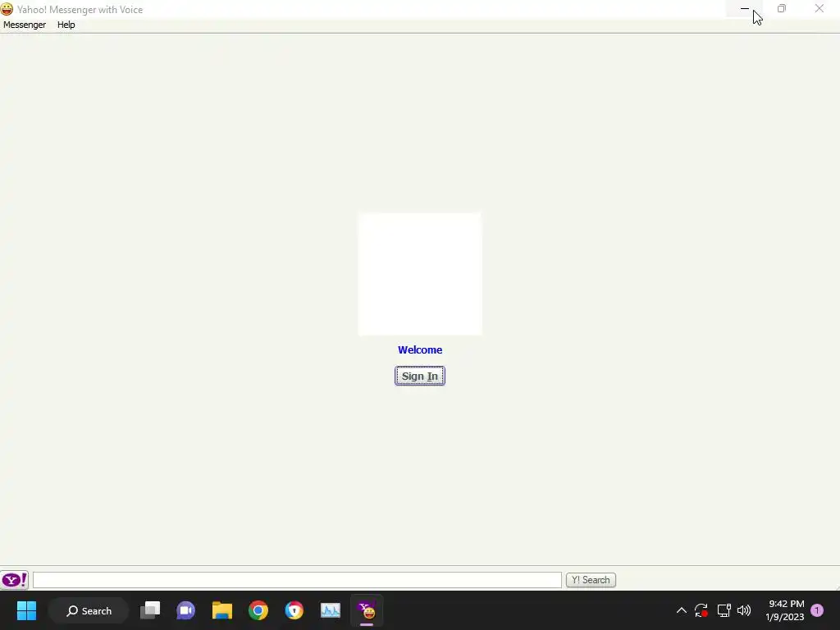Open volume control tray icon
Image resolution: width=840 pixels, height=630 pixels.
point(744,610)
